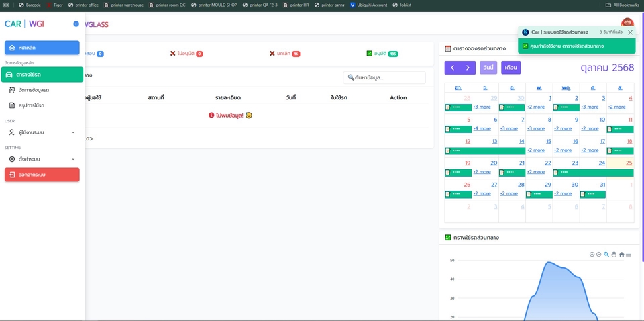Show +4 more events on October 6
The width and height of the screenshot is (644, 321).
482,129
